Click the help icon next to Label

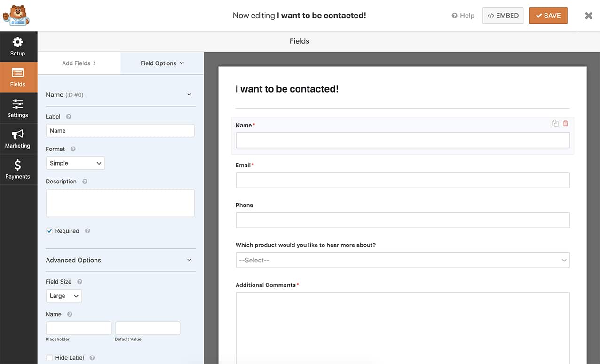tap(69, 117)
